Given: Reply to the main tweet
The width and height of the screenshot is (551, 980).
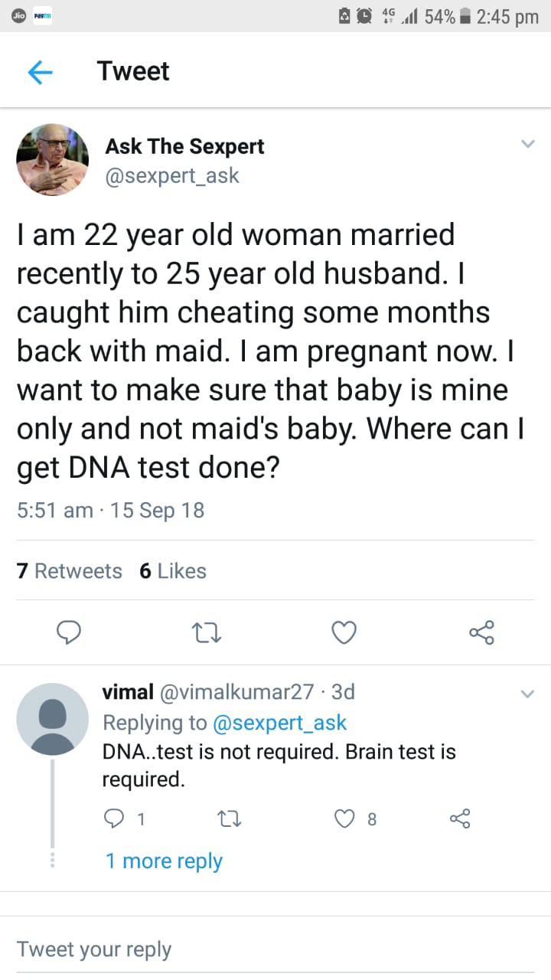Looking at the screenshot, I should click(x=70, y=632).
